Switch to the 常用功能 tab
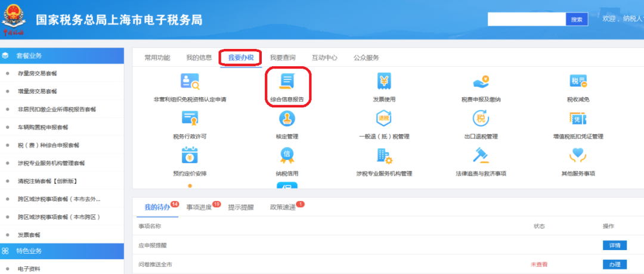644x274 pixels. point(157,57)
